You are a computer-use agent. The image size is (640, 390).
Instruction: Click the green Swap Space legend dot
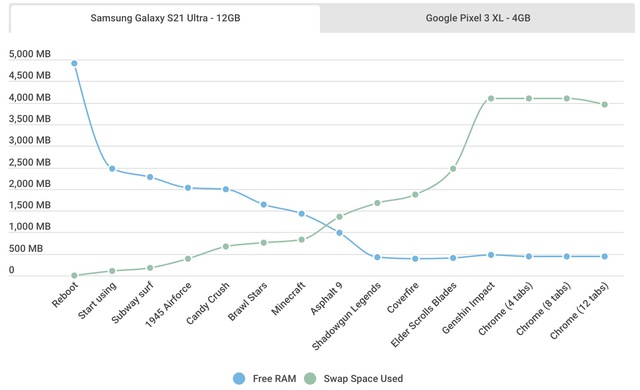(310, 379)
